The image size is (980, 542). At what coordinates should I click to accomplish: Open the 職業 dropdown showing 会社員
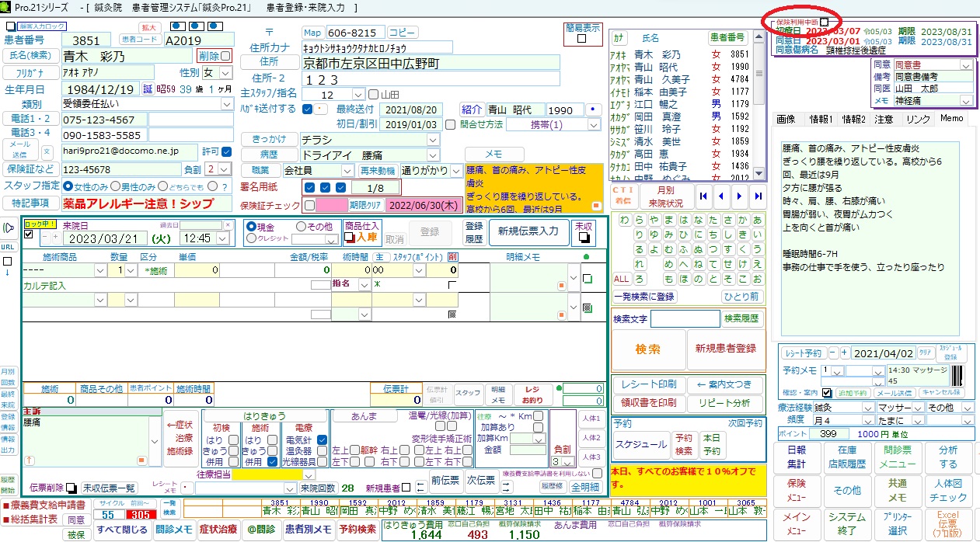coord(347,170)
